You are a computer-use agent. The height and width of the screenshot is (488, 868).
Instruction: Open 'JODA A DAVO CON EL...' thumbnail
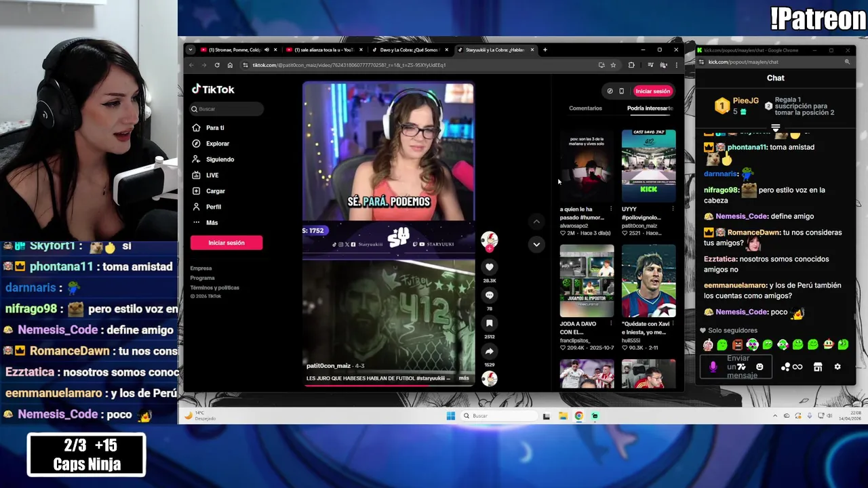point(587,281)
